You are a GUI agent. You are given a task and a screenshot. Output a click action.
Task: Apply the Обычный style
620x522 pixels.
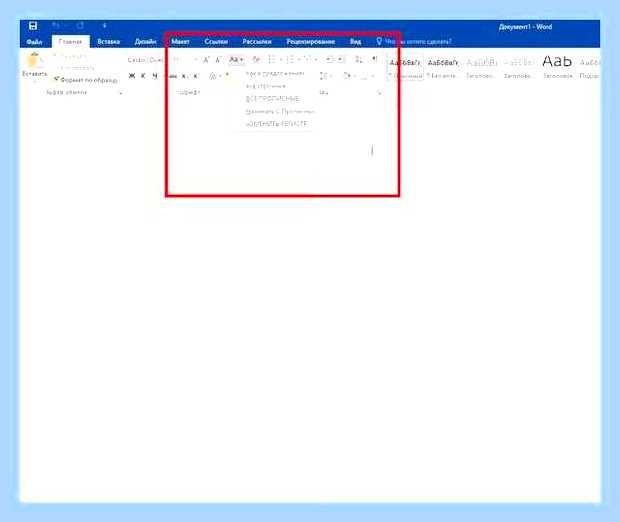click(x=405, y=68)
